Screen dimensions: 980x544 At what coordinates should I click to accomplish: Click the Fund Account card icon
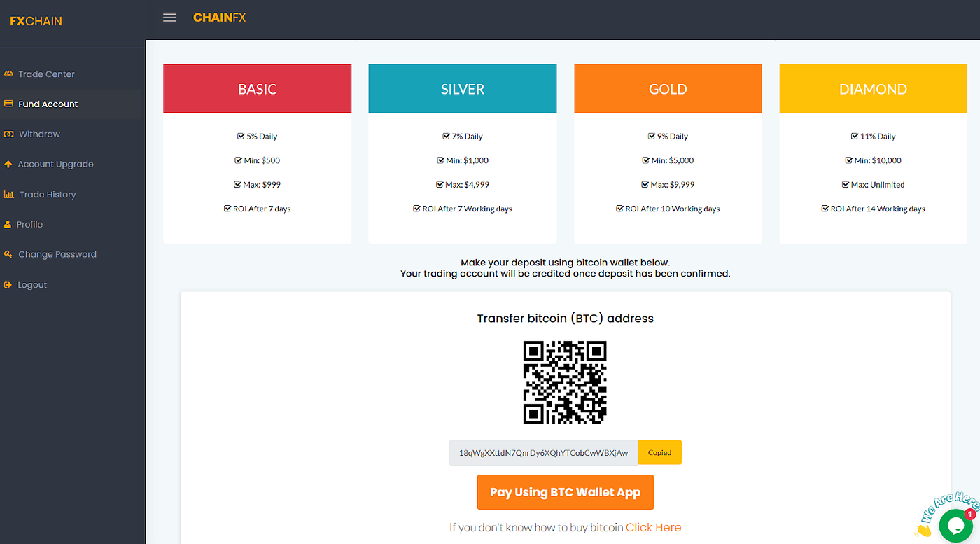tap(8, 104)
